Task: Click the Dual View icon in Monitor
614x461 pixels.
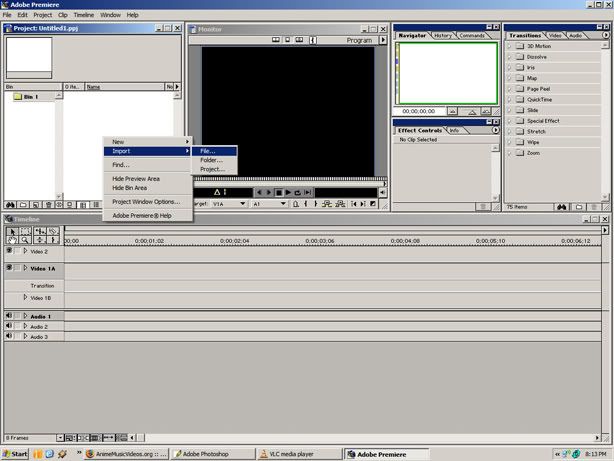Action: pyautogui.click(x=276, y=40)
